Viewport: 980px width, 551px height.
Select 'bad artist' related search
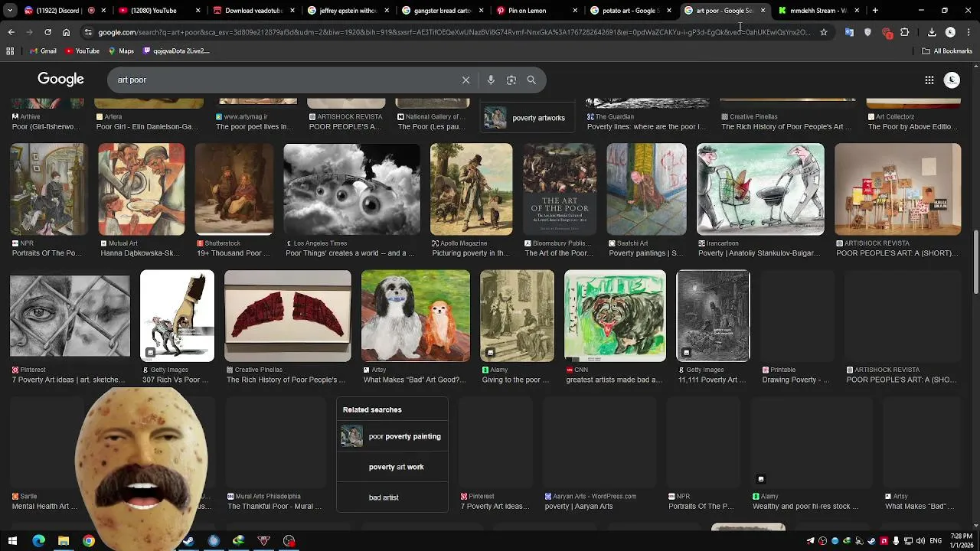pos(392,497)
